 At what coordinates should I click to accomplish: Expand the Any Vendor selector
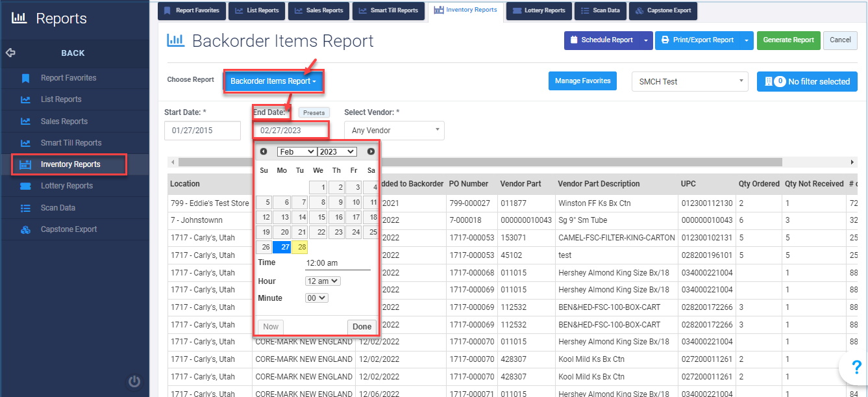click(x=394, y=130)
